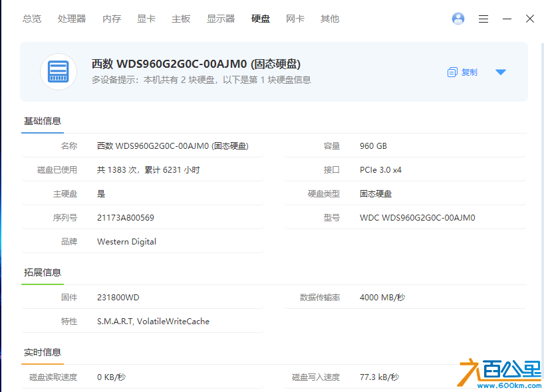The image size is (546, 392).
Task: Open the user account avatar icon
Action: (x=458, y=19)
